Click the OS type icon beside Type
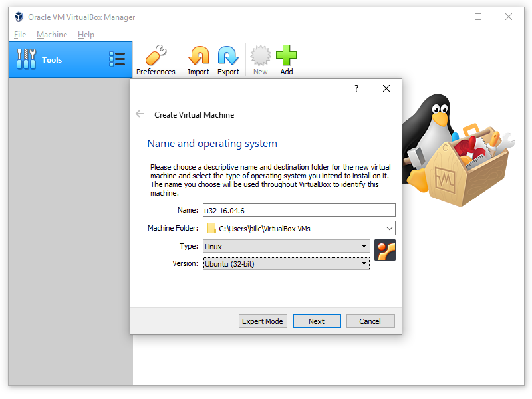Image resolution: width=532 pixels, height=399 pixels. point(385,250)
